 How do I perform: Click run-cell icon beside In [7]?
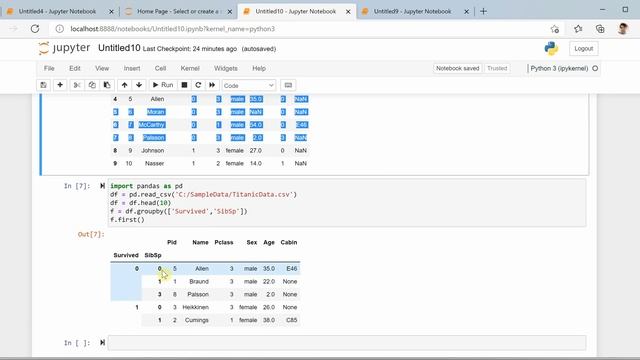tap(102, 186)
